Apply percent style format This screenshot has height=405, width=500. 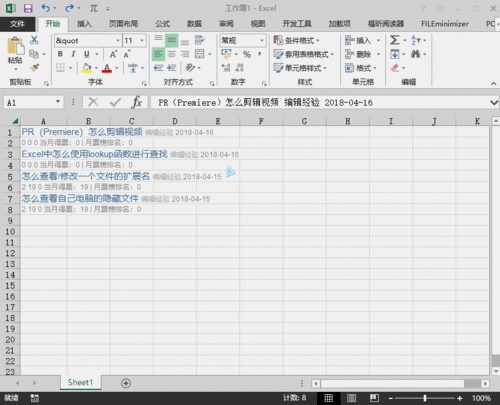point(247,54)
